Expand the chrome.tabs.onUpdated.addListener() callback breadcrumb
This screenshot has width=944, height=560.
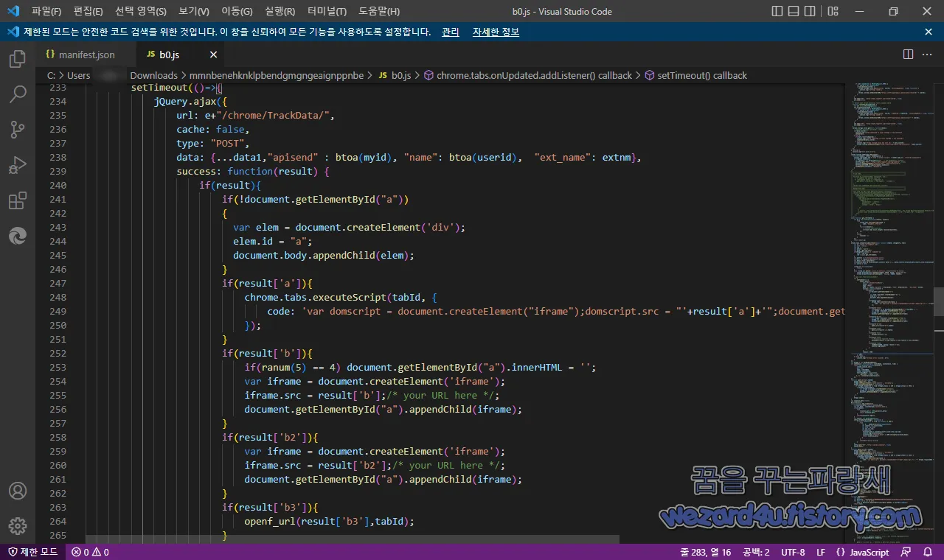click(x=528, y=75)
